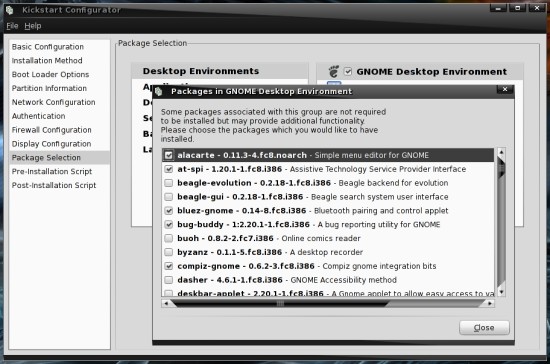Select Basic Configuration in the sidebar

tap(48, 47)
